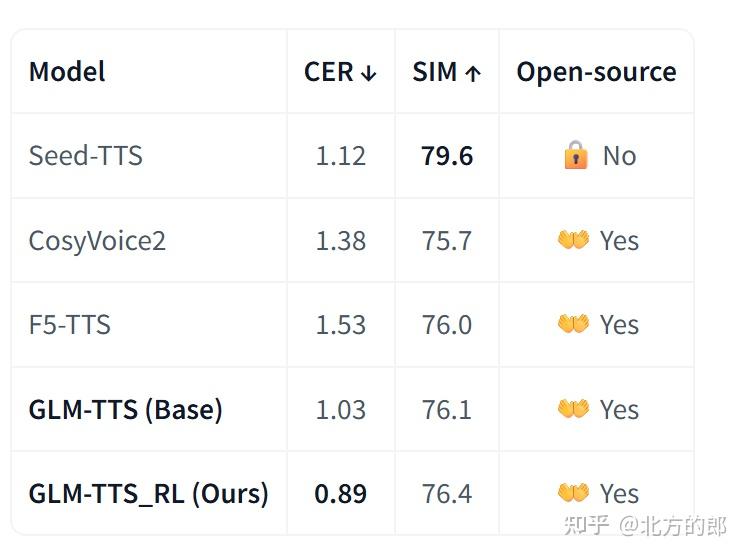746x557 pixels.
Task: Click the F5-TTS model name
Action: (70, 325)
